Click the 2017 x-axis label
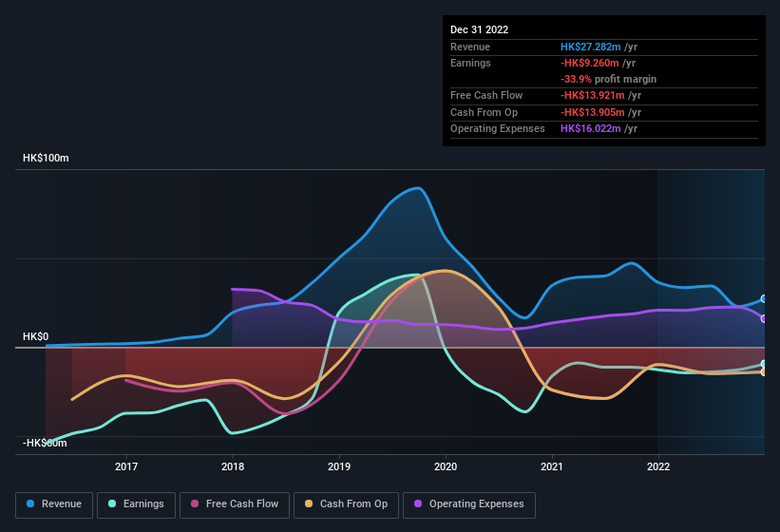The height and width of the screenshot is (532, 780). click(x=126, y=466)
